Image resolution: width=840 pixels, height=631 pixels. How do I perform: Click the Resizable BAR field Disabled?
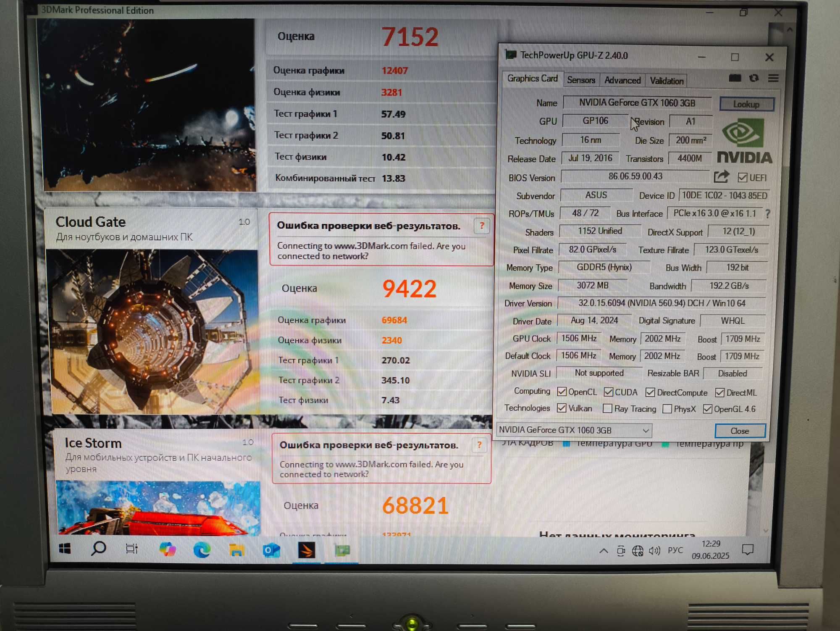(732, 373)
